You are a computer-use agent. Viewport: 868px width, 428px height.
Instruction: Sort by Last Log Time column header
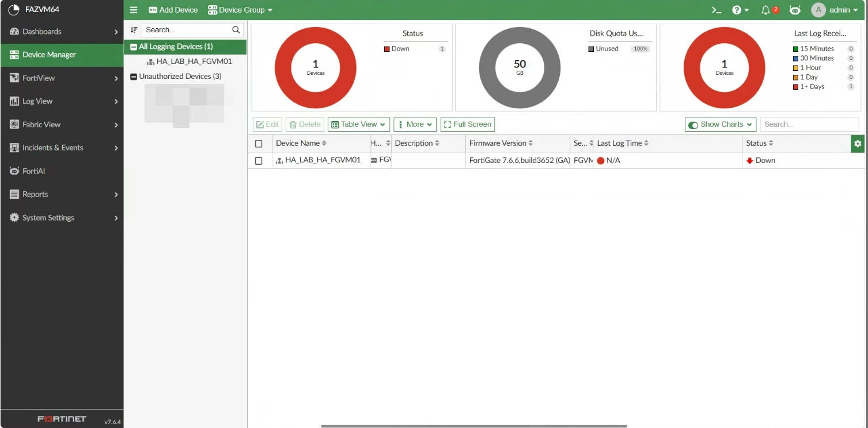668,143
